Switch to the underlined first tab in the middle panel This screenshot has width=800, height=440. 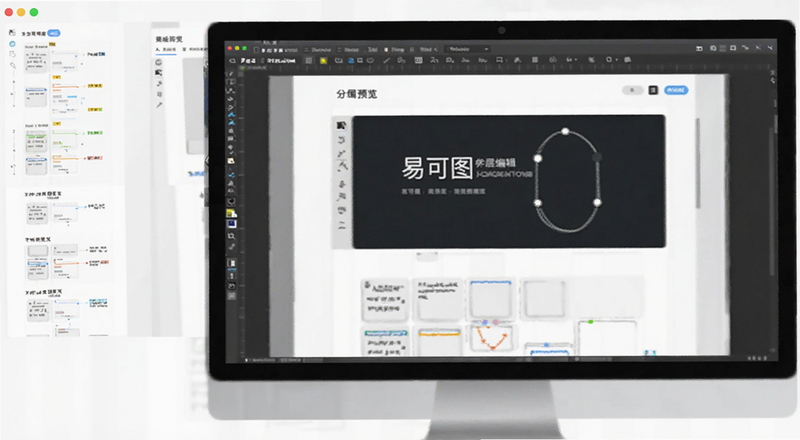coord(165,50)
